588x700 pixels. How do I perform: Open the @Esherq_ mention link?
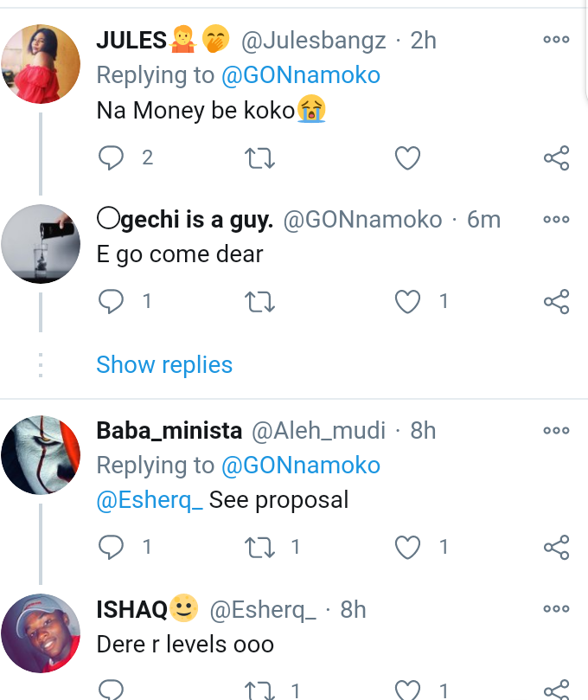click(x=150, y=500)
